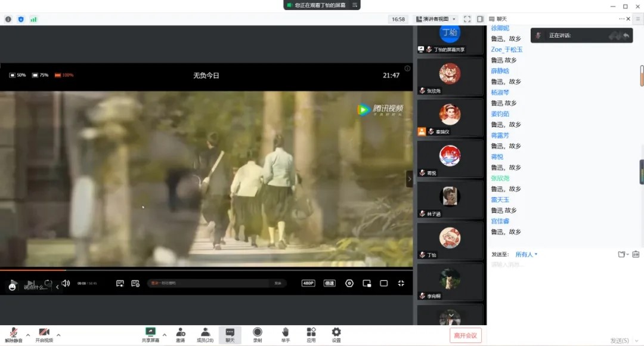Unmute microphone with 解除静音 button
This screenshot has height=346, width=644.
pyautogui.click(x=13, y=335)
